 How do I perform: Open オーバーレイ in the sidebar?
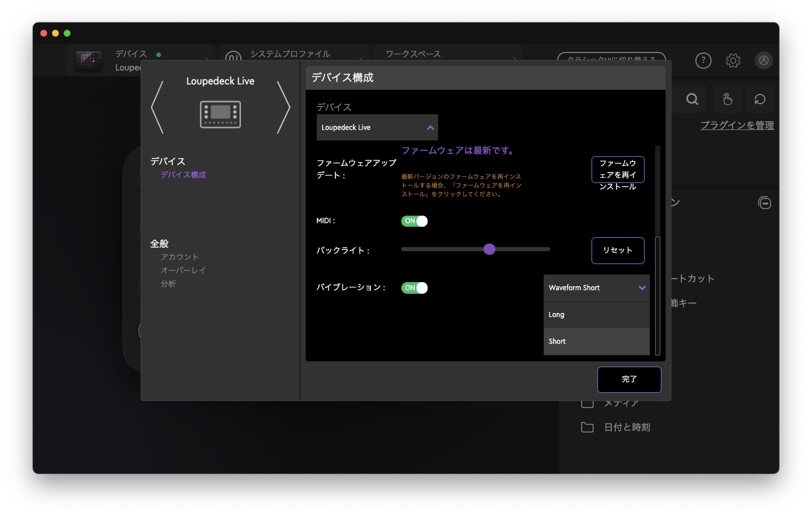(x=183, y=270)
